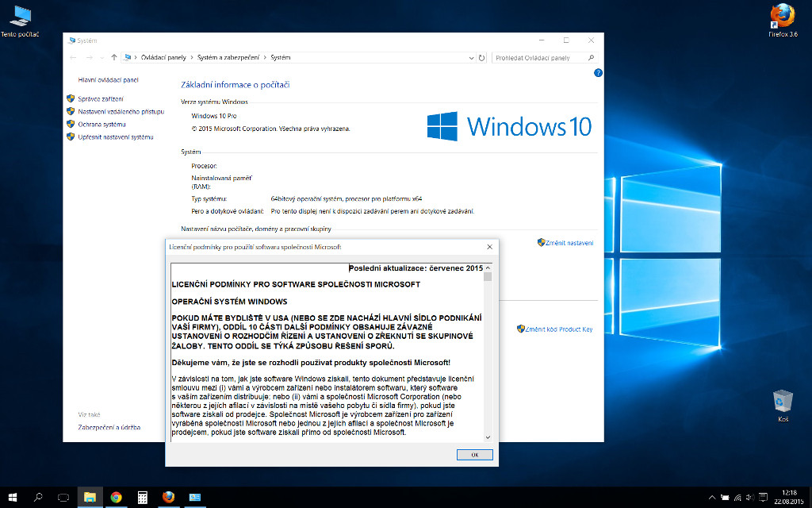Launch Google Chrome from taskbar
This screenshot has height=508, width=812.
116,498
